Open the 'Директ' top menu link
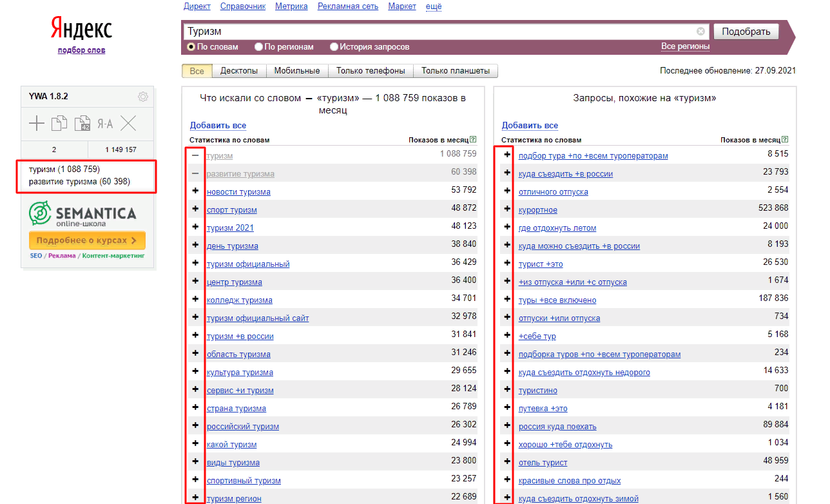The height and width of the screenshot is (504, 830). (x=197, y=6)
